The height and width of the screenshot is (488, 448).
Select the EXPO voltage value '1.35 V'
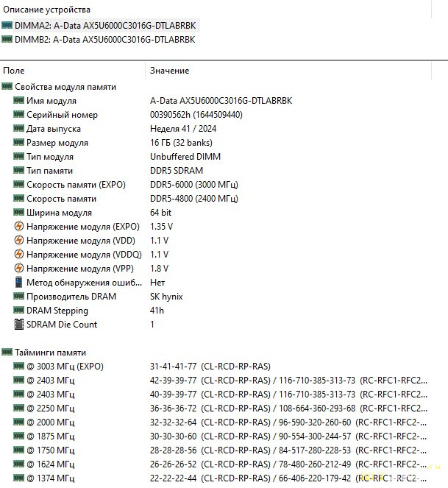[161, 227]
